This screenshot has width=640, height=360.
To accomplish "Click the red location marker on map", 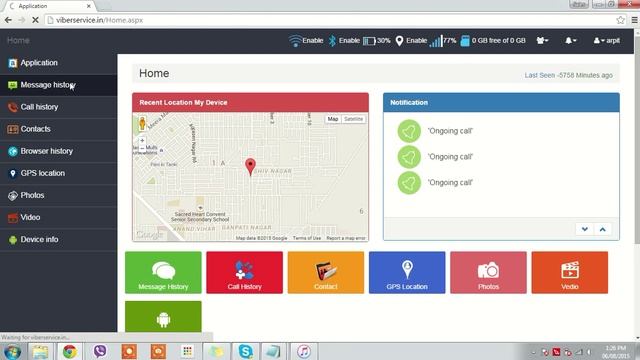I will 250,167.
